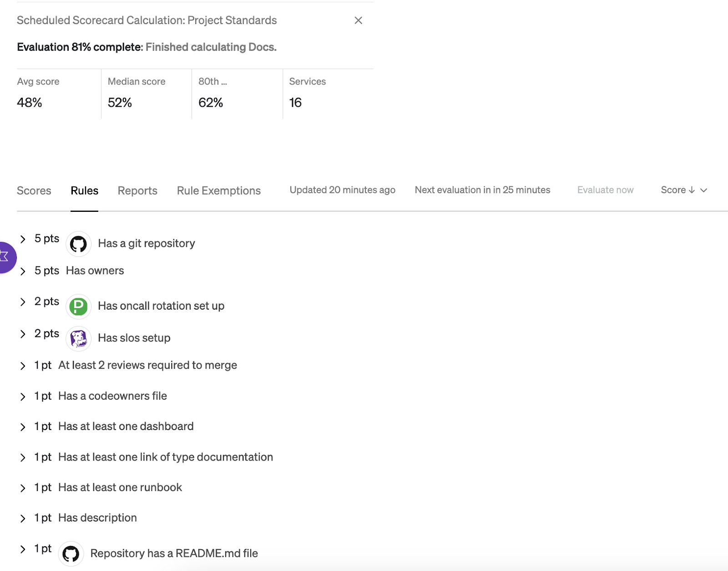Click the GitHub icon beside 'Has a git repository'
The width and height of the screenshot is (728, 571).
click(78, 244)
